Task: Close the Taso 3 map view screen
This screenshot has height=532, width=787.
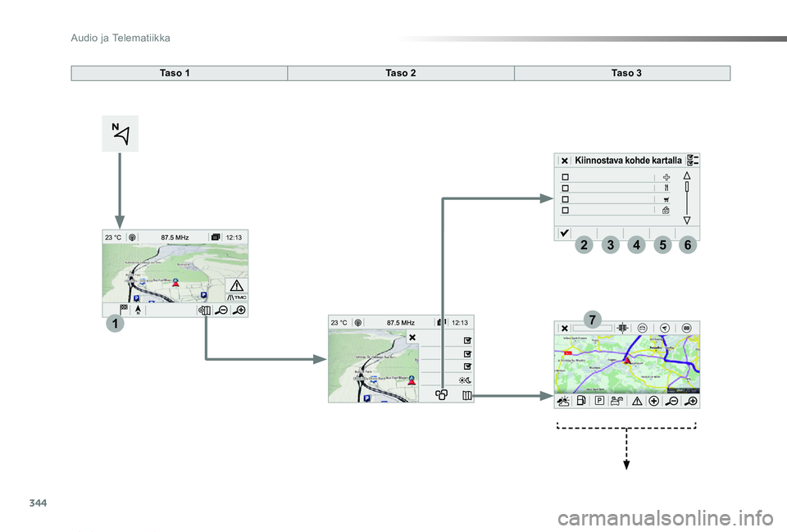Action: click(x=565, y=328)
